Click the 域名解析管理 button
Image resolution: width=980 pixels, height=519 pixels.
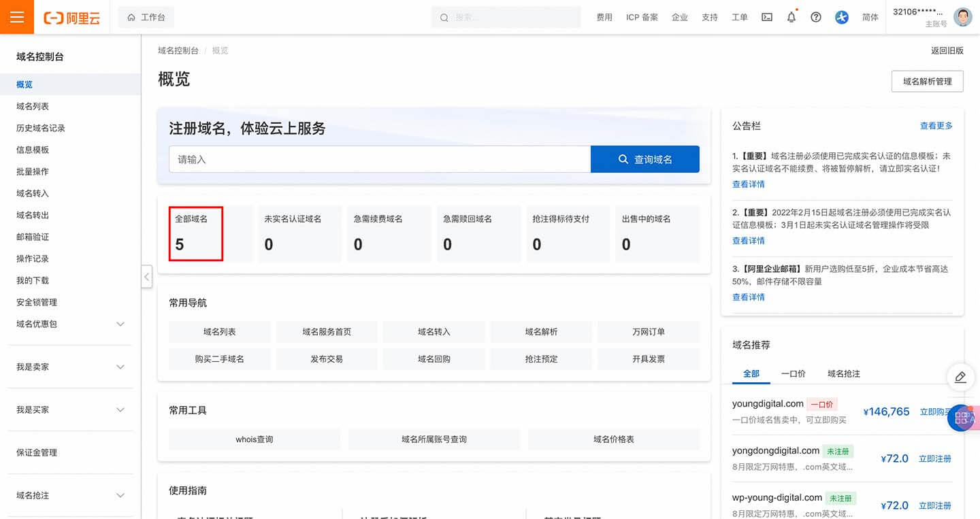[x=928, y=81]
